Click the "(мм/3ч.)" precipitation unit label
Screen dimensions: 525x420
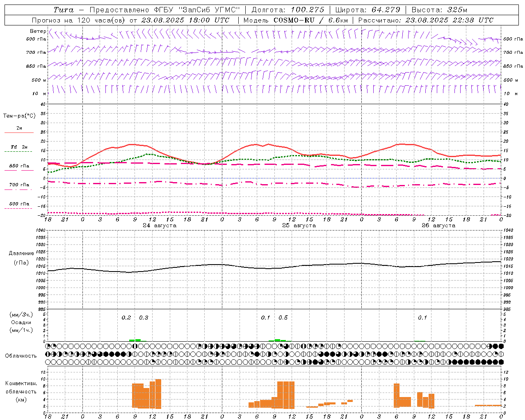tap(21, 315)
